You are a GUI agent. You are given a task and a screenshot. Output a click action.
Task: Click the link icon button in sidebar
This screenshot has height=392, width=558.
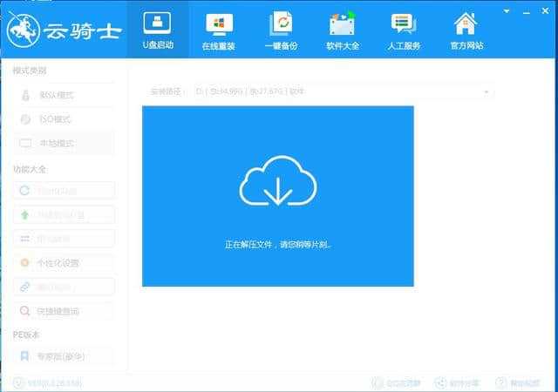(24, 287)
